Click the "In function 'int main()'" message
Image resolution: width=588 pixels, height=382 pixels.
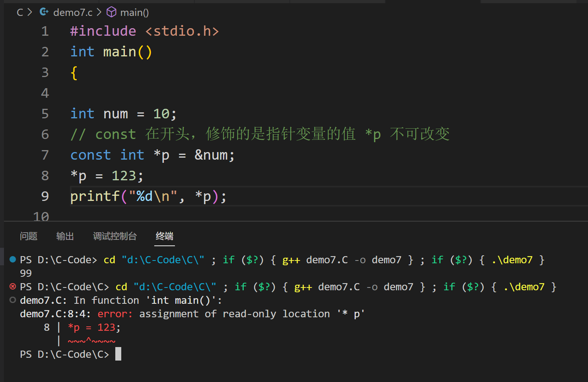click(x=148, y=300)
